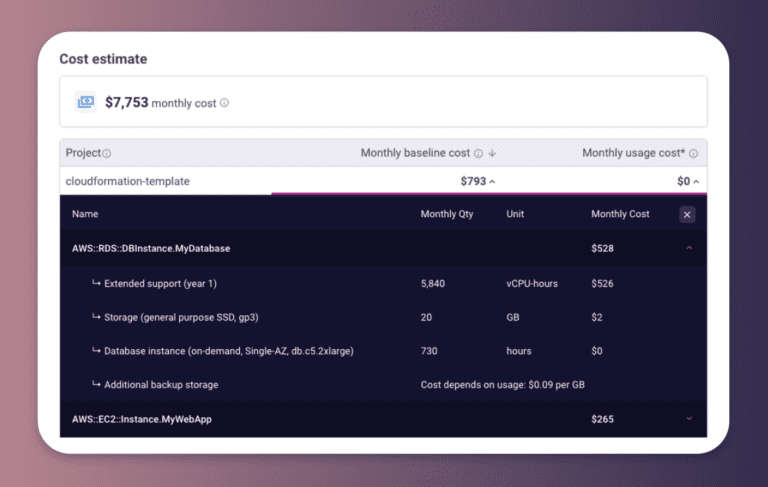Click the 730 hours quantity value
Viewport: 768px width, 487px height.
click(429, 351)
